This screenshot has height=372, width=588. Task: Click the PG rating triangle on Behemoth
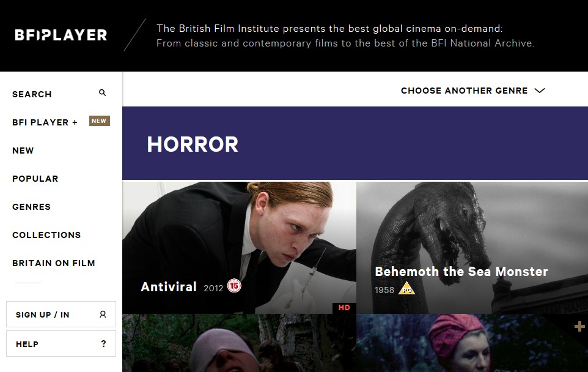[x=407, y=288]
